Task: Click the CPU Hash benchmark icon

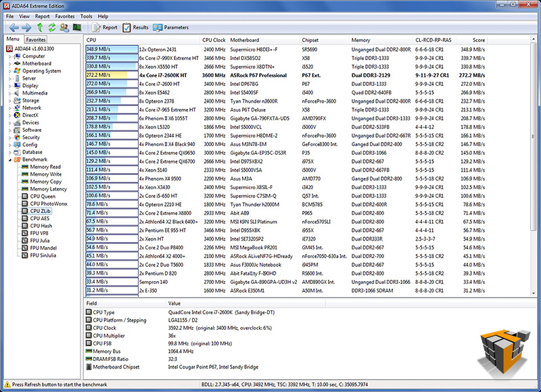Action: 25,226
